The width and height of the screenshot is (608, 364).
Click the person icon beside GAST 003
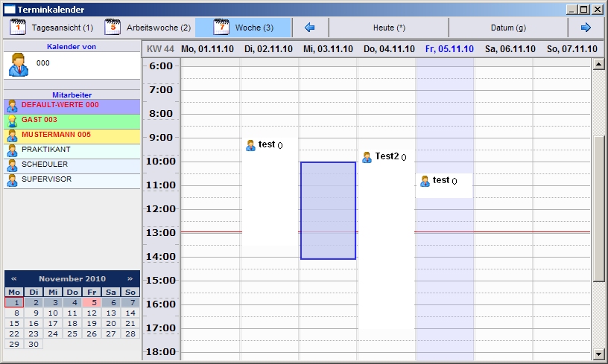(12, 121)
